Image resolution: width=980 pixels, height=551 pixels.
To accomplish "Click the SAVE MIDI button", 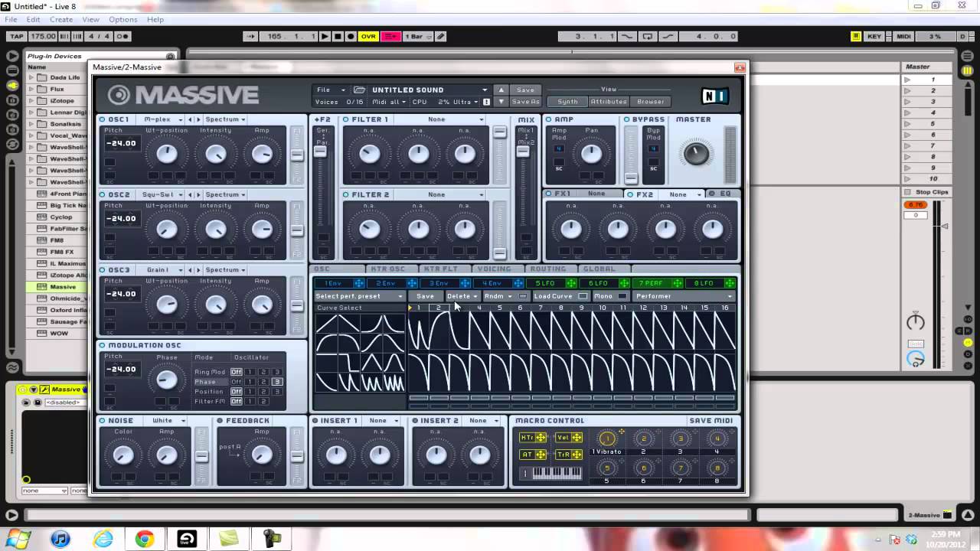I will [x=711, y=420].
